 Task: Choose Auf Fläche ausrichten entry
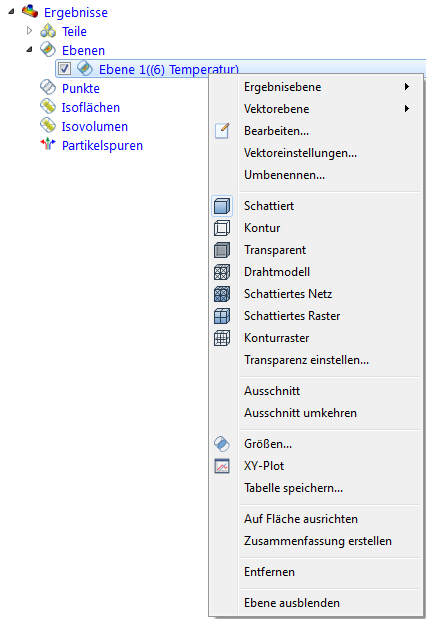pyautogui.click(x=316, y=519)
